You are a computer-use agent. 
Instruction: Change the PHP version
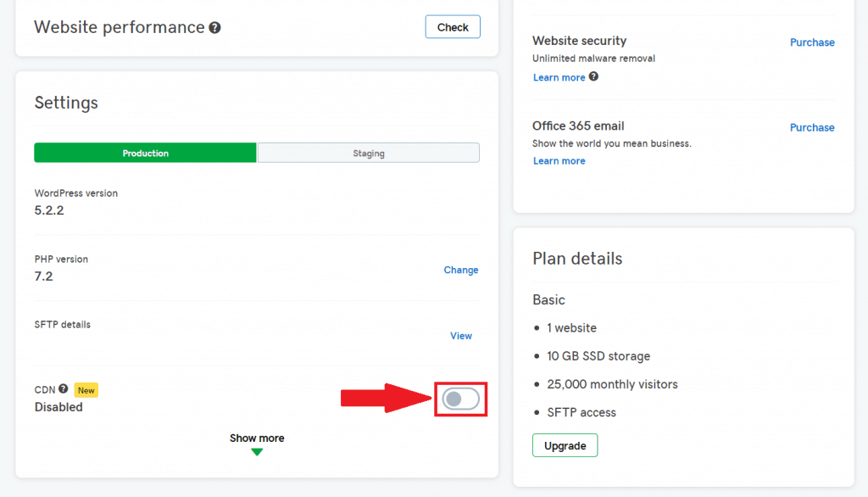460,270
